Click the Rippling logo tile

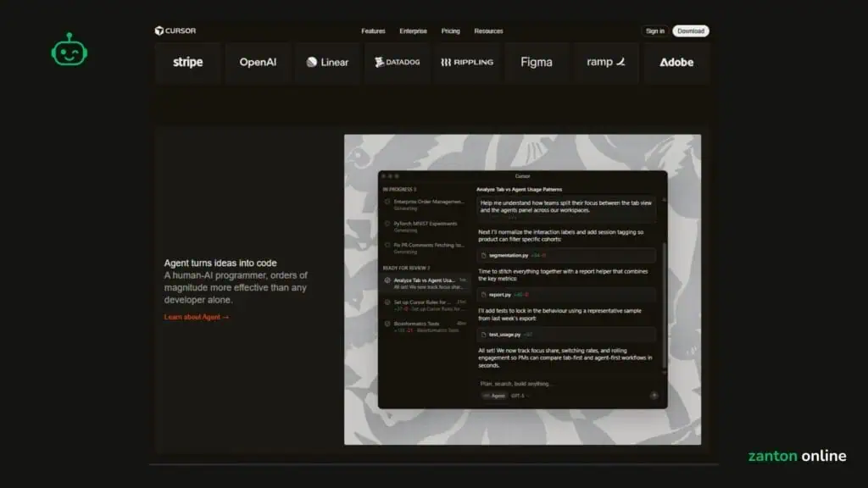click(x=466, y=63)
